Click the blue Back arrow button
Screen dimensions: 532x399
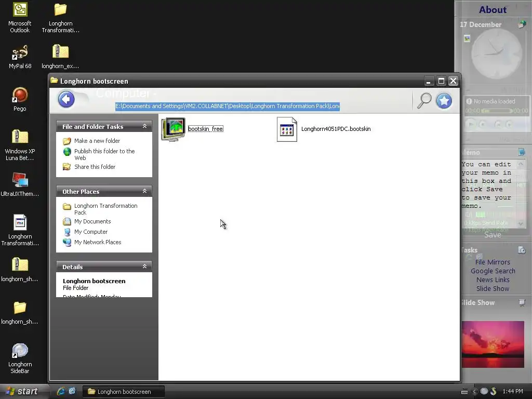click(x=66, y=99)
